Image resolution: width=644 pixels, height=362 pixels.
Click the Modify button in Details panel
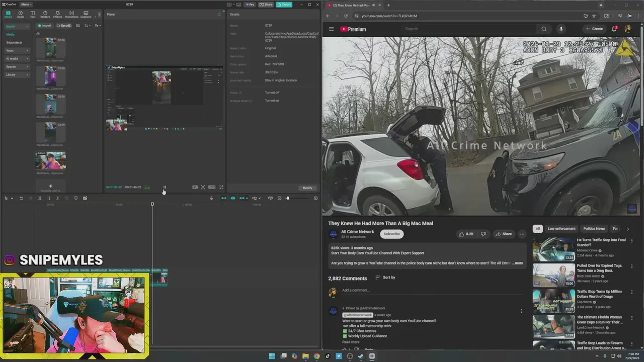307,188
